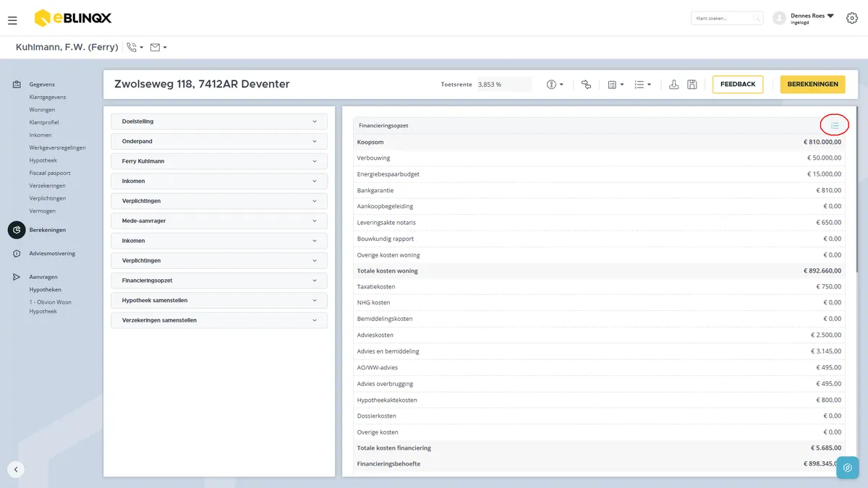Click the Toetsrente 3,853 % field
The width and height of the screenshot is (868, 488).
point(503,85)
